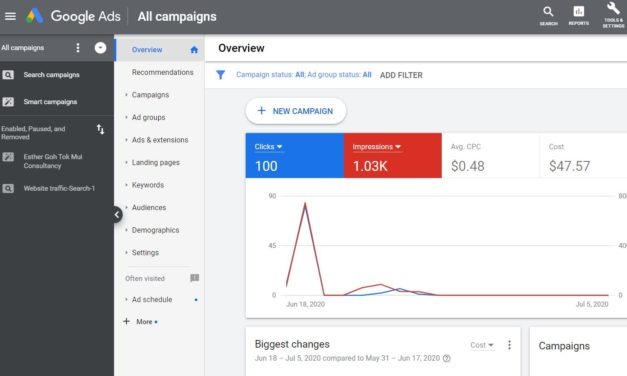Image resolution: width=627 pixels, height=376 pixels.
Task: Expand the Ads & extensions arrow
Action: [x=126, y=140]
